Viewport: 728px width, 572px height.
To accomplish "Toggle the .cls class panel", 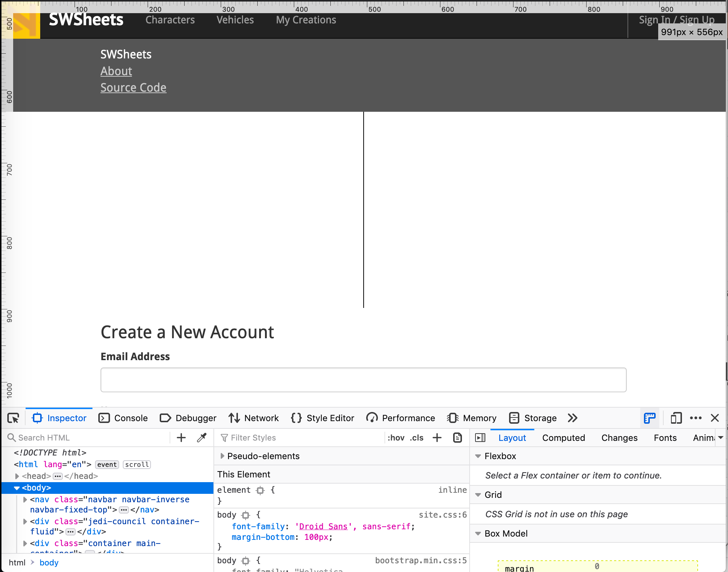I will coord(417,438).
